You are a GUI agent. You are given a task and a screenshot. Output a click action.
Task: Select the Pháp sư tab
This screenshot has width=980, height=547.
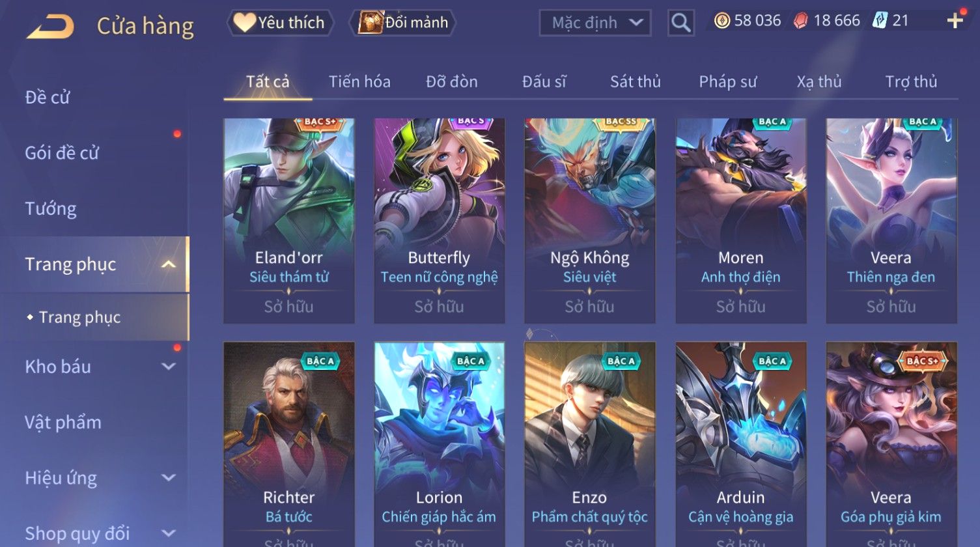727,81
